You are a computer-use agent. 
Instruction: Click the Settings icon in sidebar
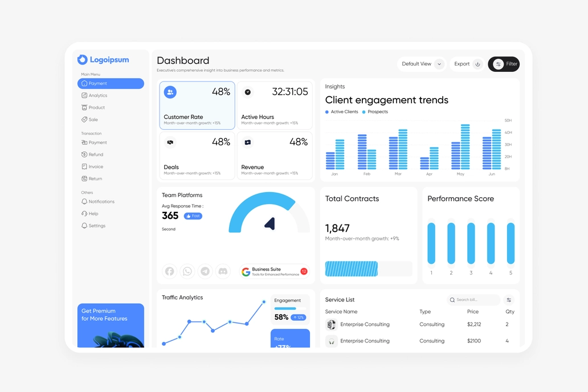point(84,226)
